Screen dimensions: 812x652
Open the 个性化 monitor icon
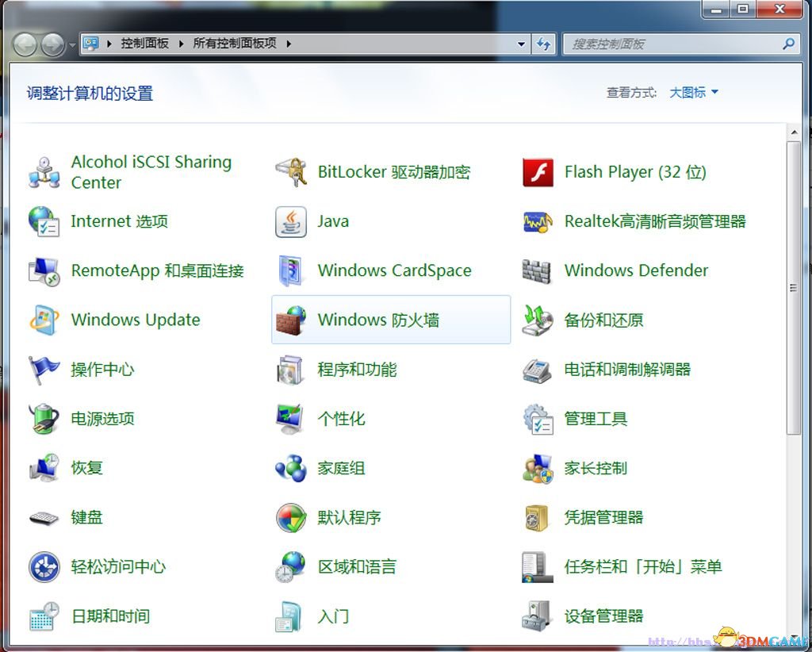point(289,419)
